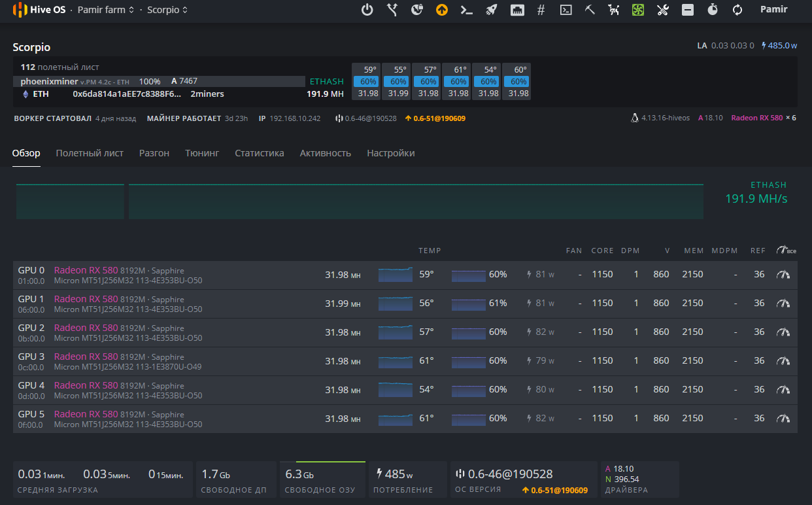
Task: Click the 0.6-51@190609 update version link
Action: click(439, 118)
